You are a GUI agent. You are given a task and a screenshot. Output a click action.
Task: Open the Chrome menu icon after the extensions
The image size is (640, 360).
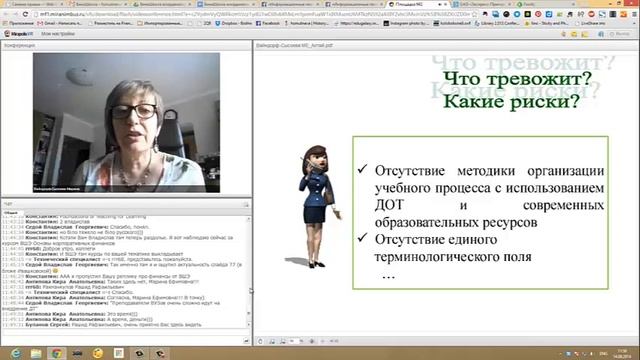(634, 14)
